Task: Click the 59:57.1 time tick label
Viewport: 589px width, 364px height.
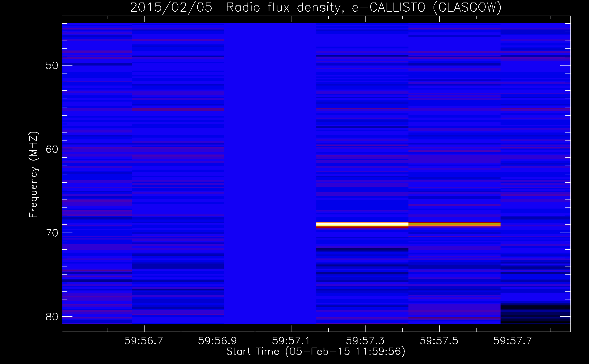Action: click(291, 341)
